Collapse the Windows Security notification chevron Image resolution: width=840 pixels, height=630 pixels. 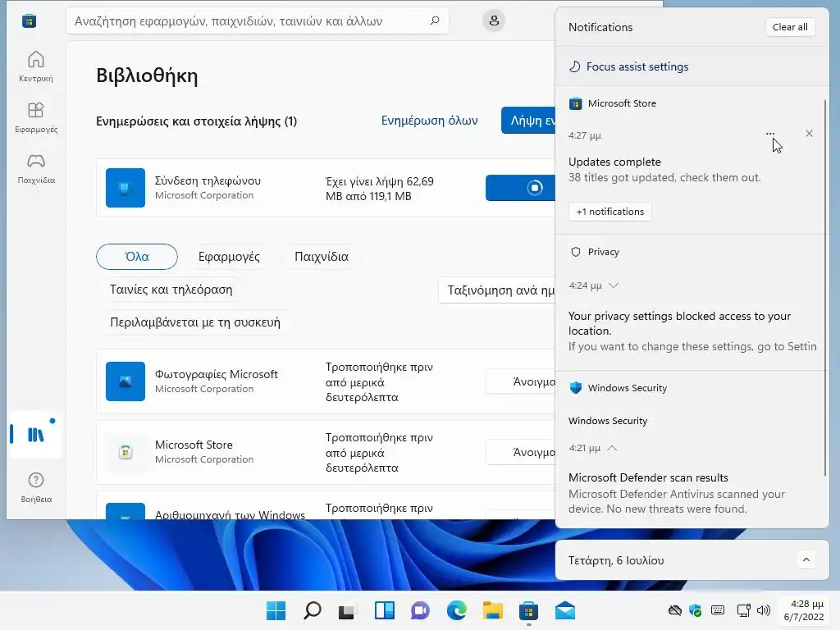(612, 448)
